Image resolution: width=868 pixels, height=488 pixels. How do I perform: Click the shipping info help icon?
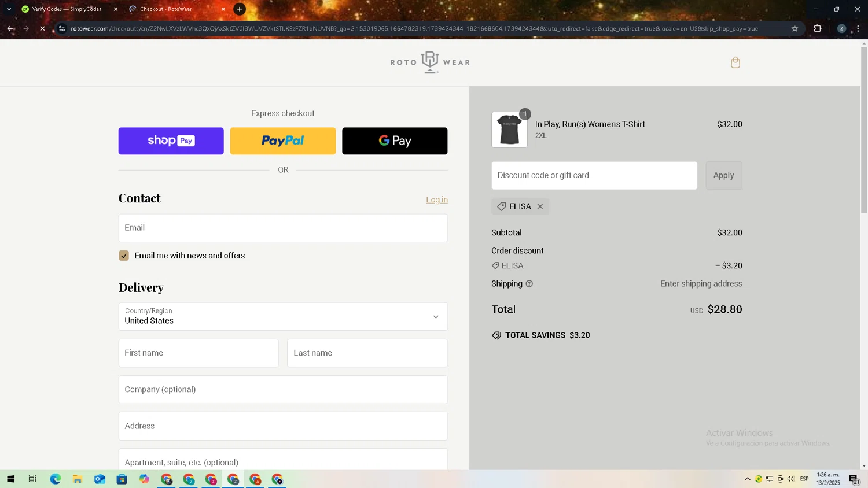click(529, 284)
